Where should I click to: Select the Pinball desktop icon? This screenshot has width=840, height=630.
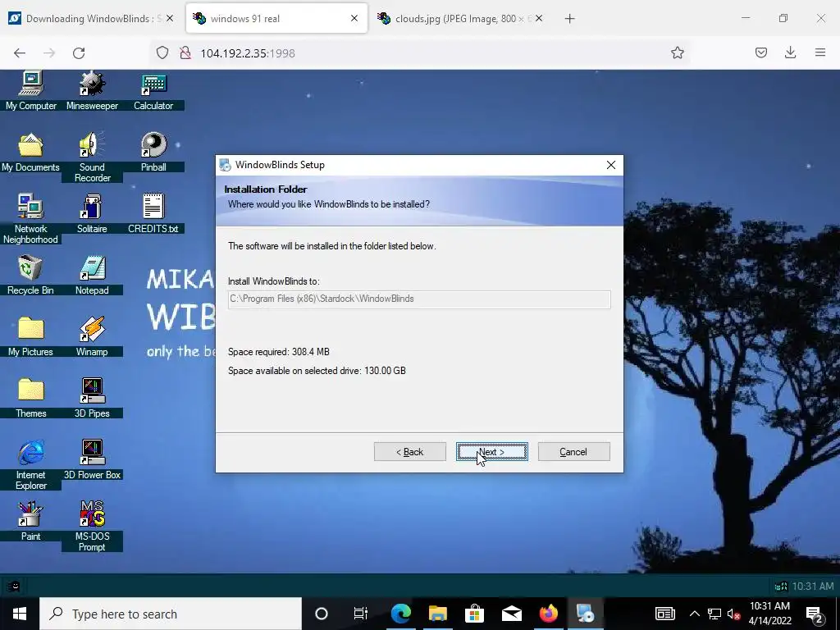pos(153,152)
